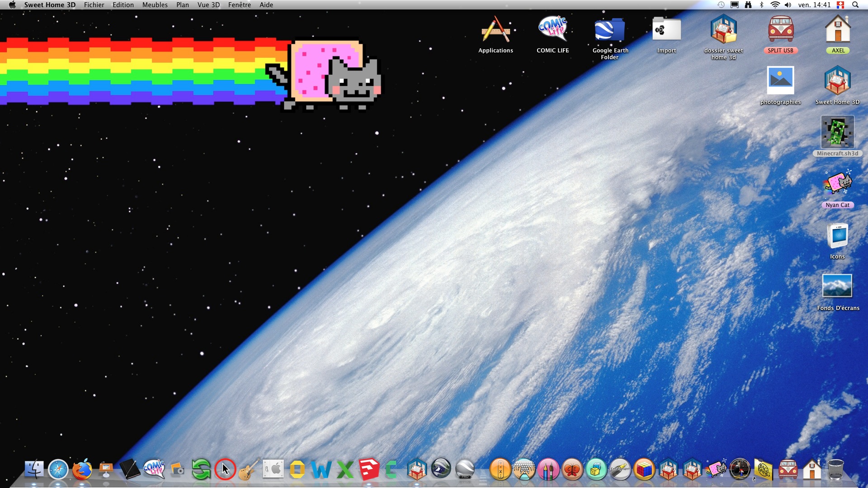The height and width of the screenshot is (488, 868).
Task: Open the Plan menu
Action: (x=183, y=5)
